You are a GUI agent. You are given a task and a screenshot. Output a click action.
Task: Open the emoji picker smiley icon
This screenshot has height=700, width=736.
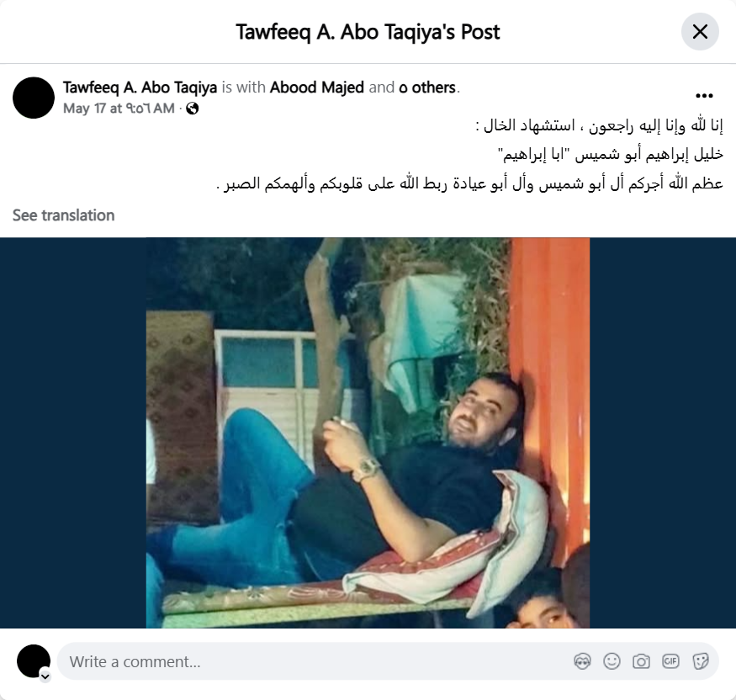pos(612,661)
